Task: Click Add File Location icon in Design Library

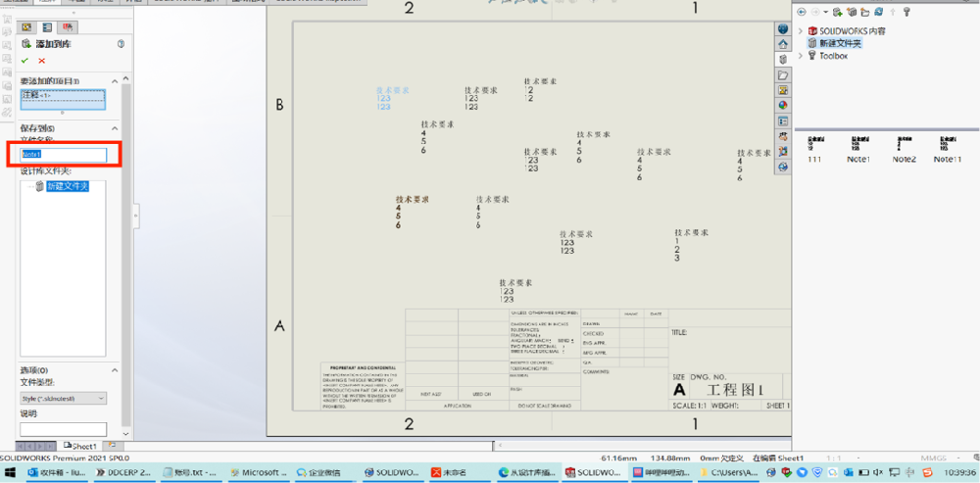Action: click(851, 12)
